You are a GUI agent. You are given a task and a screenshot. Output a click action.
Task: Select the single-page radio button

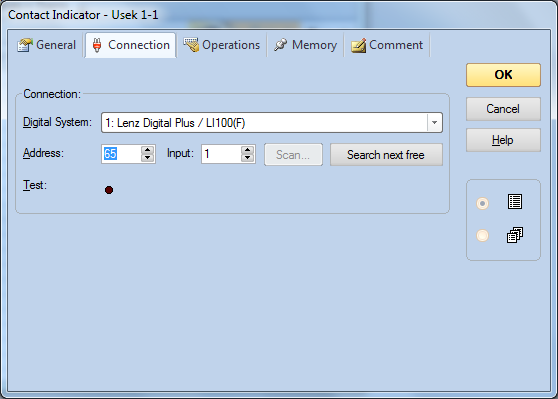tap(483, 204)
